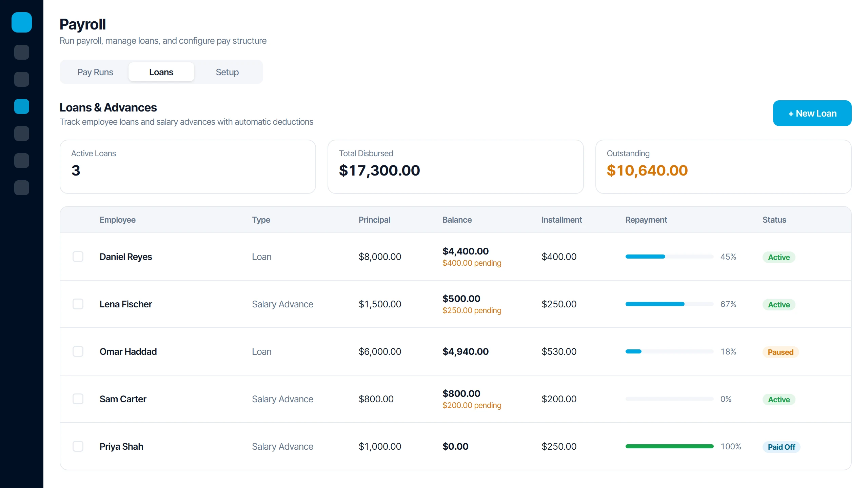The width and height of the screenshot is (868, 488).
Task: Click Lena Fischer's 67% repayment progress bar
Action: [669, 304]
